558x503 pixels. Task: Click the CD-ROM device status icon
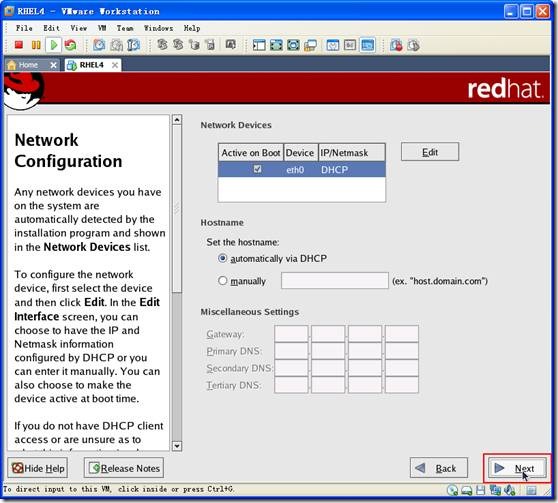453,491
